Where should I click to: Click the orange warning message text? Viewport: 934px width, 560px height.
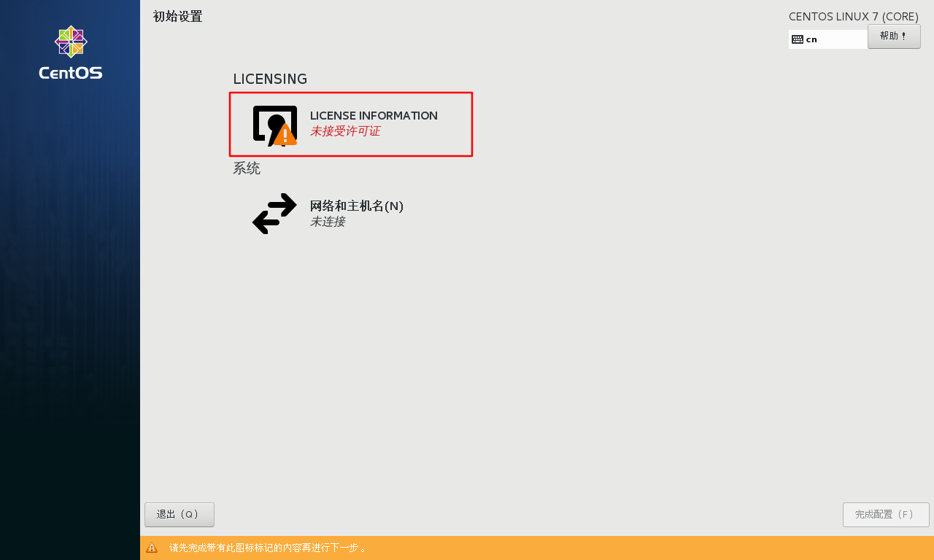click(x=268, y=548)
